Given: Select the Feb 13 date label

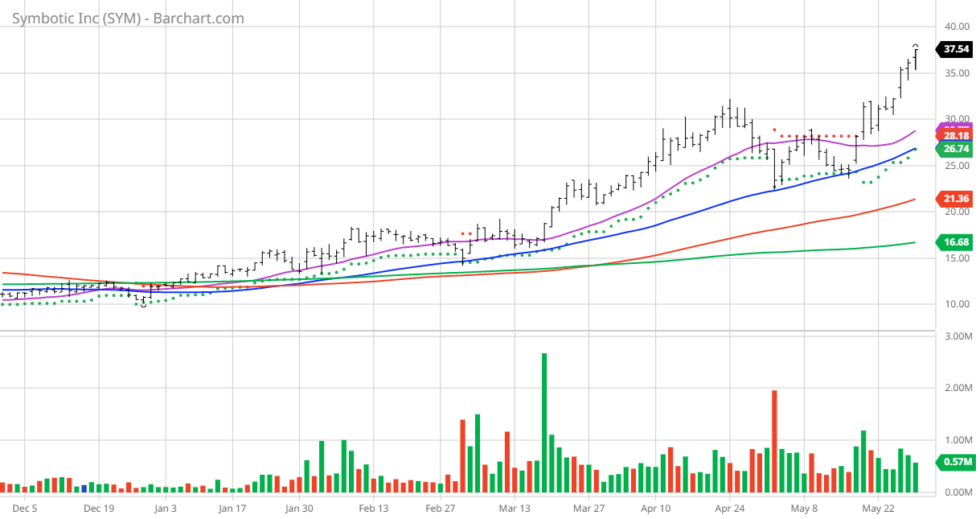Looking at the screenshot, I should click(x=374, y=509).
